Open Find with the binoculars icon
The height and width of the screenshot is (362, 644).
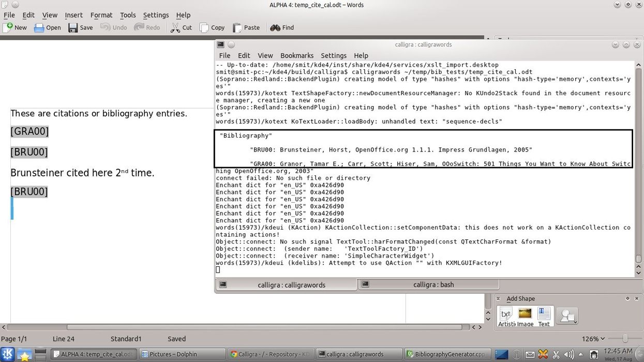[x=275, y=27]
